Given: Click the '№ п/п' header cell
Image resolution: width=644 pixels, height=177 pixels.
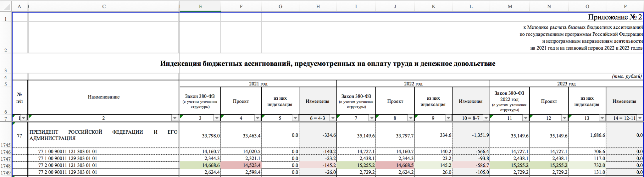Looking at the screenshot, I should 19,97.
